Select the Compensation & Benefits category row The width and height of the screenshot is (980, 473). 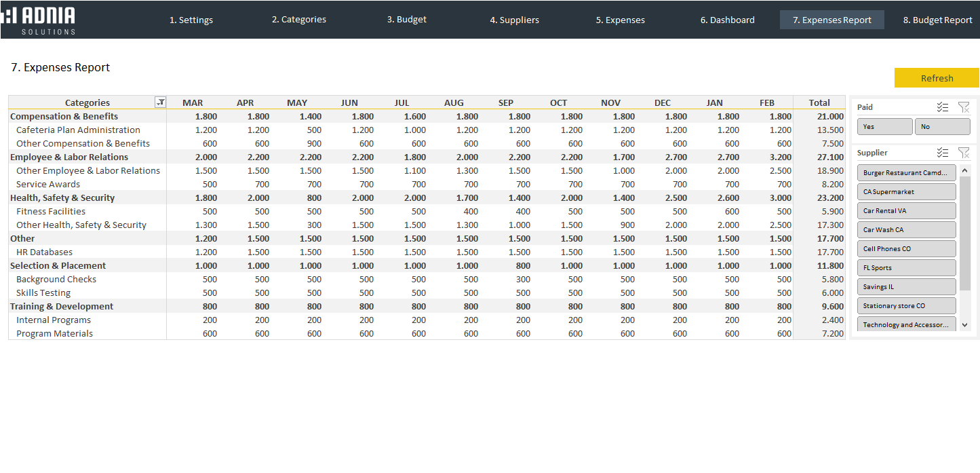pos(64,116)
